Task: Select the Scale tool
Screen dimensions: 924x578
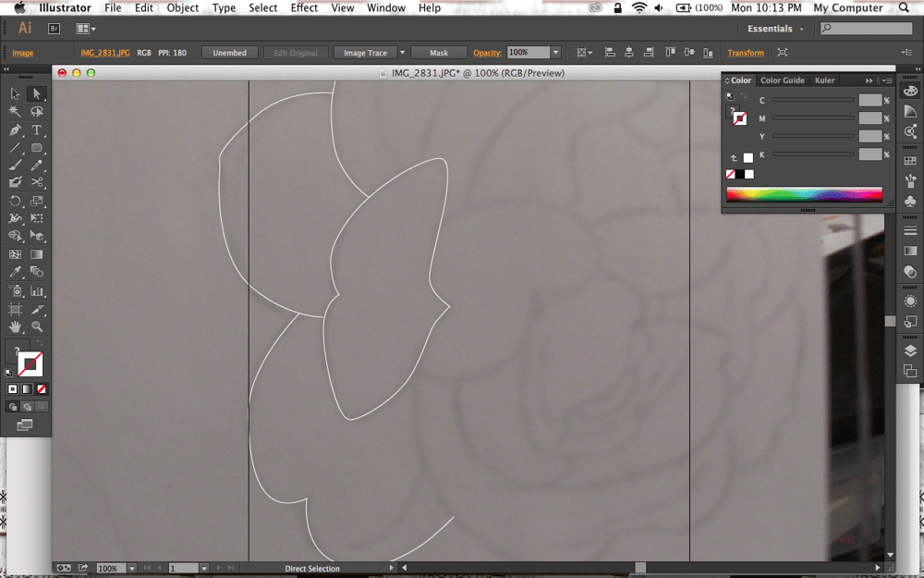Action: [x=37, y=201]
